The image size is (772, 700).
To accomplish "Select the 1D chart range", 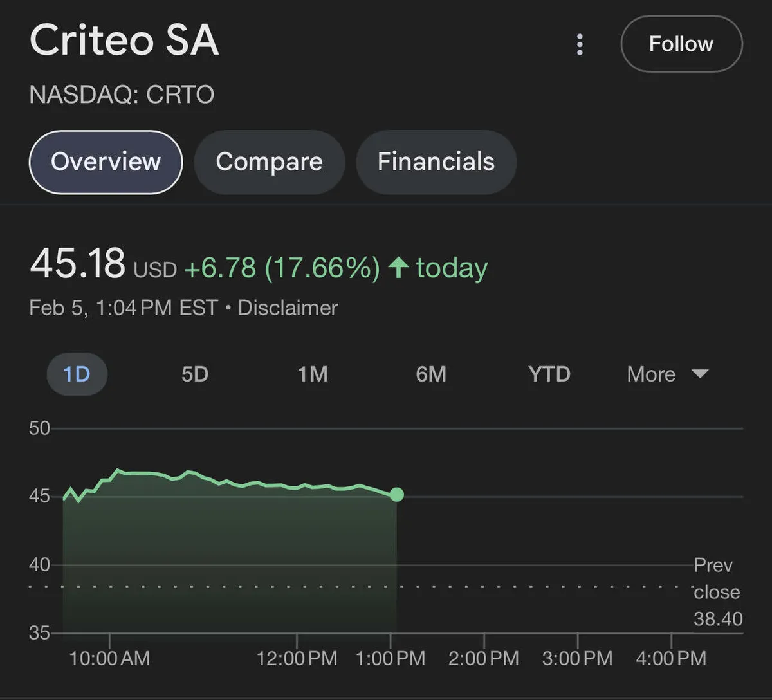I will 77,374.
